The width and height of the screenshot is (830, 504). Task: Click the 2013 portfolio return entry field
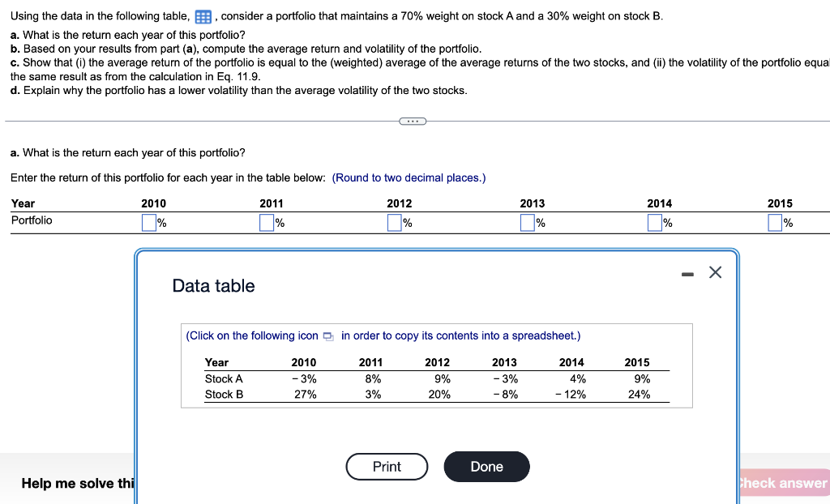[527, 221]
